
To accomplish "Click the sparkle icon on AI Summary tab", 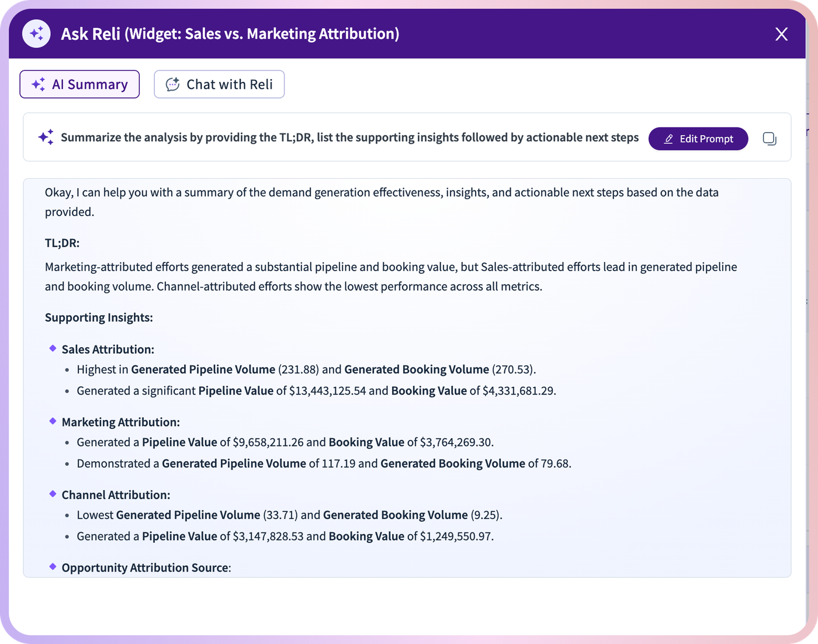I will 39,85.
